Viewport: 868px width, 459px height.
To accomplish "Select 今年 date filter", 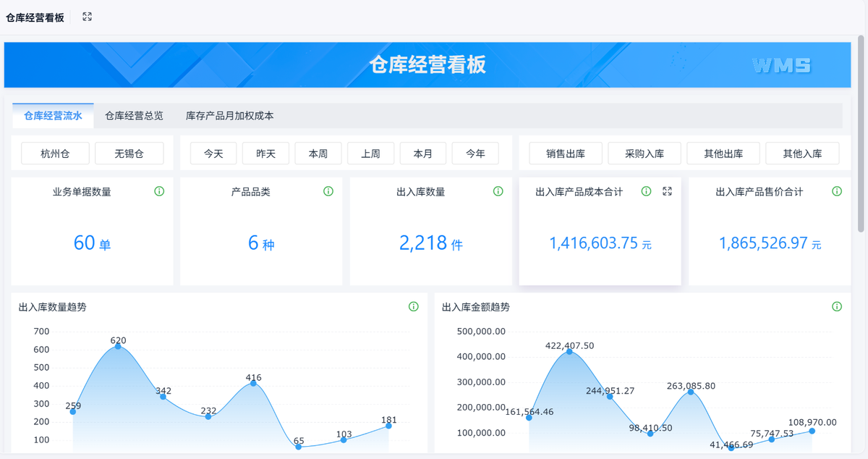I will click(475, 153).
